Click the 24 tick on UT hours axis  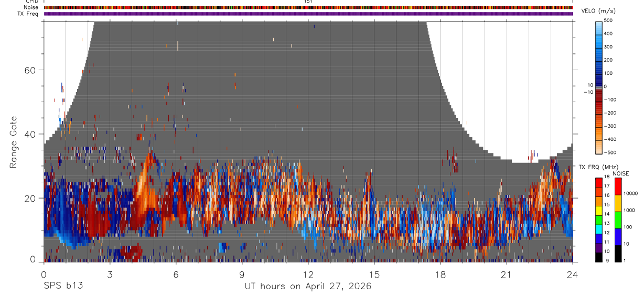pos(573,273)
